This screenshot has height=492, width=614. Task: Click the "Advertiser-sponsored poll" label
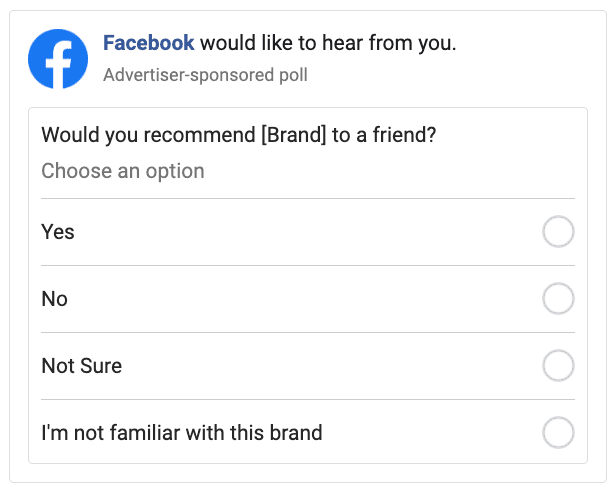205,75
